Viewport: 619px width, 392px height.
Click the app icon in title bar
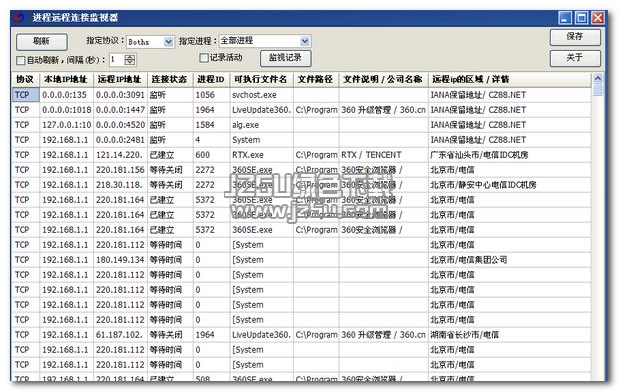click(18, 18)
